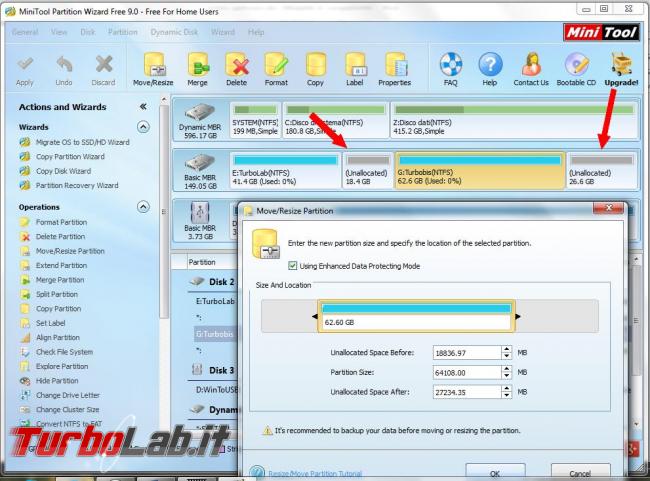Open the Partition menu
650x481 pixels.
[123, 32]
